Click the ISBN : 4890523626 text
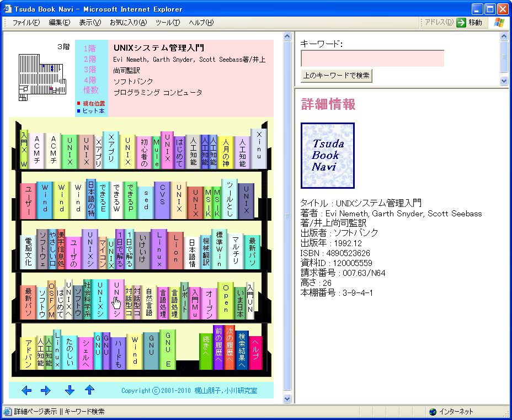 [x=335, y=253]
